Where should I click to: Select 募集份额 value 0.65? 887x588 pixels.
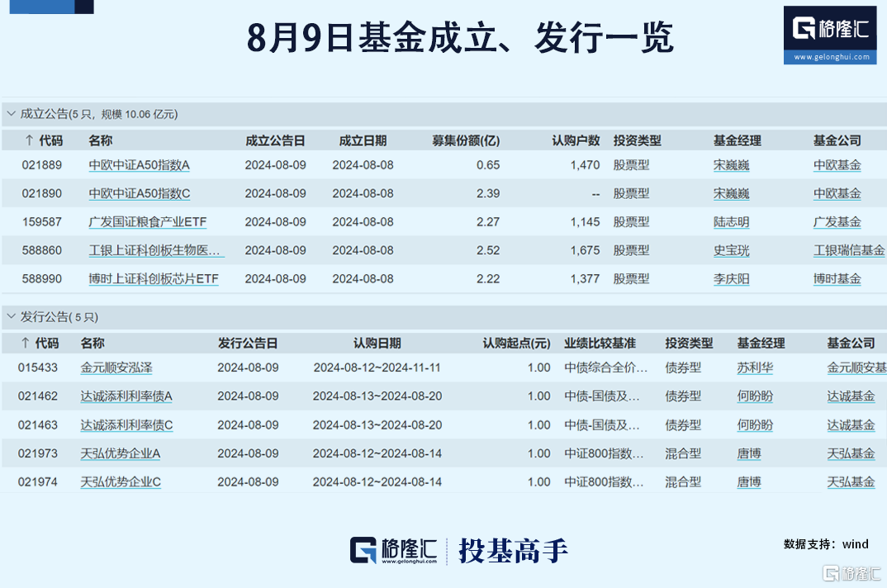488,165
